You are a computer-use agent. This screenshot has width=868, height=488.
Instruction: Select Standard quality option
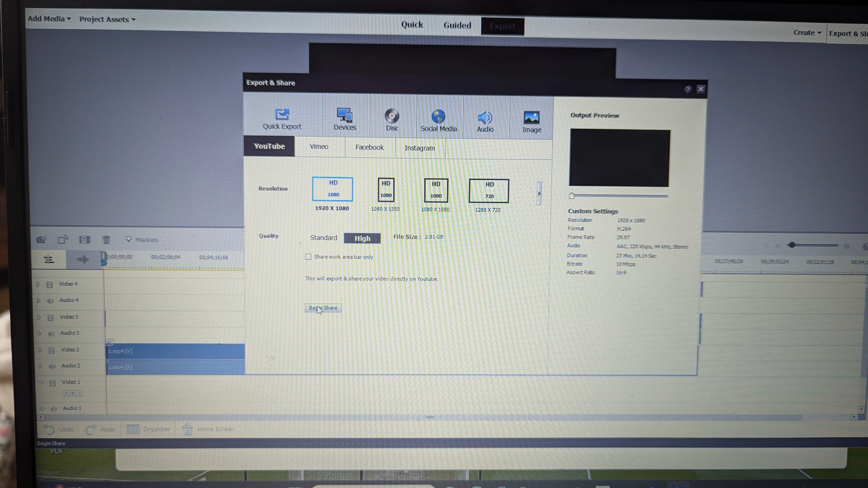pos(324,238)
